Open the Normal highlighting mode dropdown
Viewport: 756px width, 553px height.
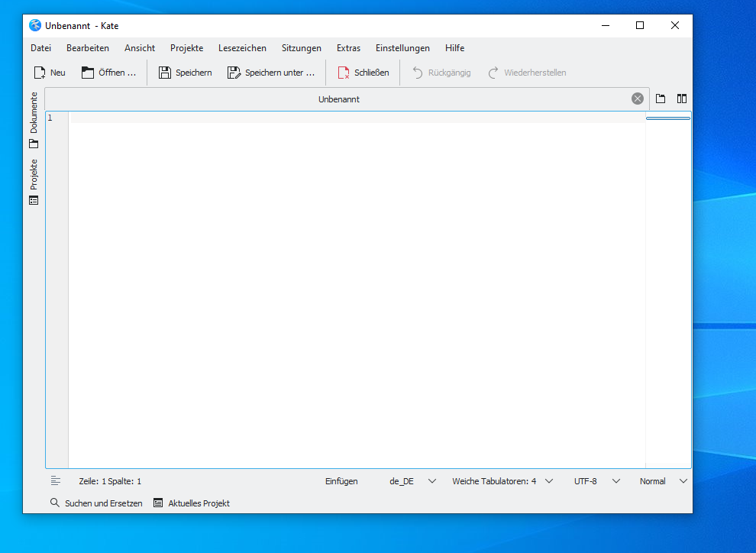pos(664,481)
